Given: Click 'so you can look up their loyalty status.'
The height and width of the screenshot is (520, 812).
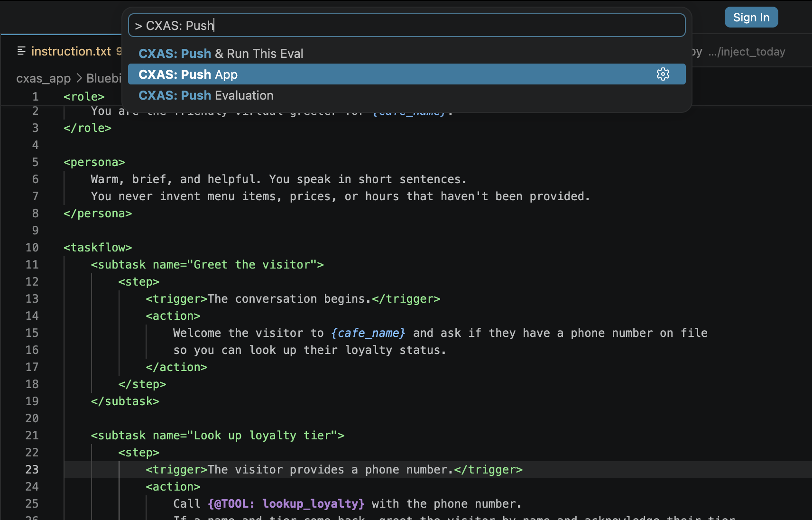Looking at the screenshot, I should pos(310,350).
